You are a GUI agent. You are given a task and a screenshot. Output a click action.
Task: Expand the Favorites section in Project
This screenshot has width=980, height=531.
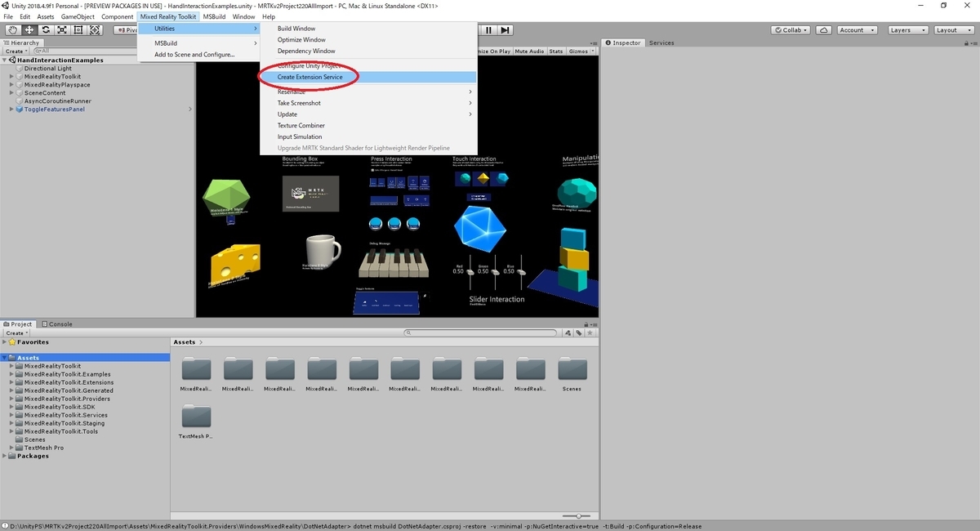tap(5, 342)
